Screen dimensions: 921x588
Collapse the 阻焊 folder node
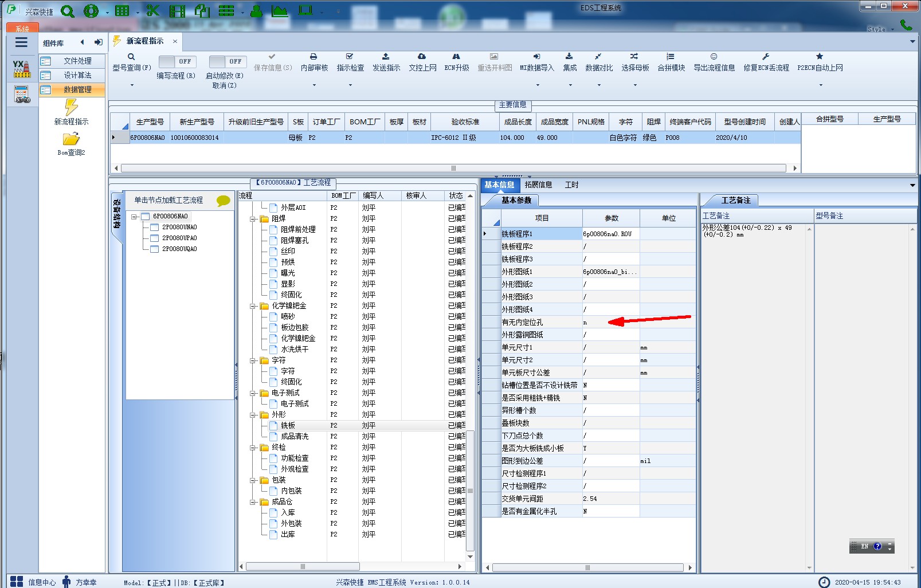(x=253, y=219)
